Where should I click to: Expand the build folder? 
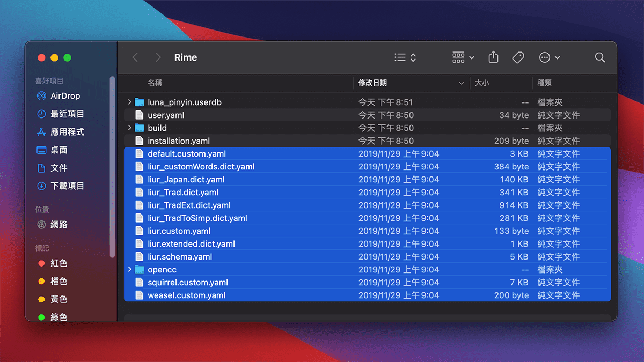pos(129,128)
